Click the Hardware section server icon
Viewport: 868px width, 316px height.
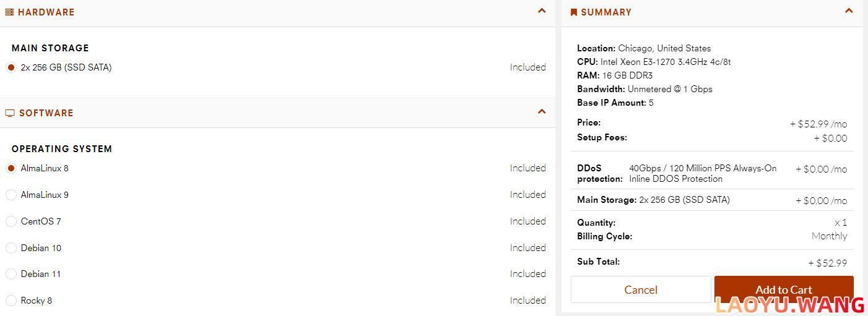pos(9,12)
